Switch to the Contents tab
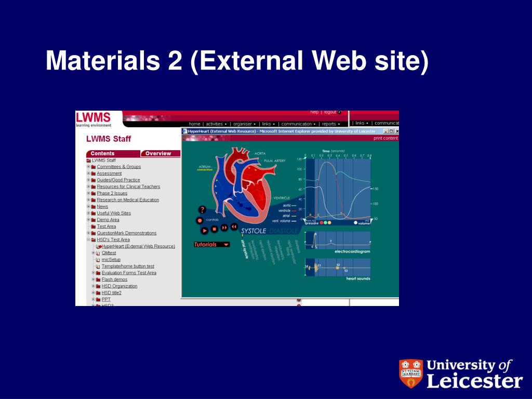The width and height of the screenshot is (532, 399). (113, 153)
